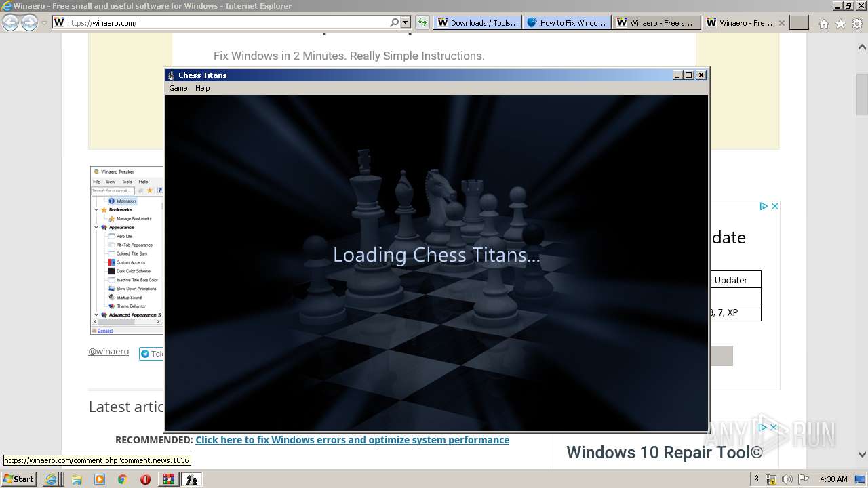868x488 pixels.
Task: Switch to the Downloads / Tools tab
Action: pyautogui.click(x=477, y=22)
